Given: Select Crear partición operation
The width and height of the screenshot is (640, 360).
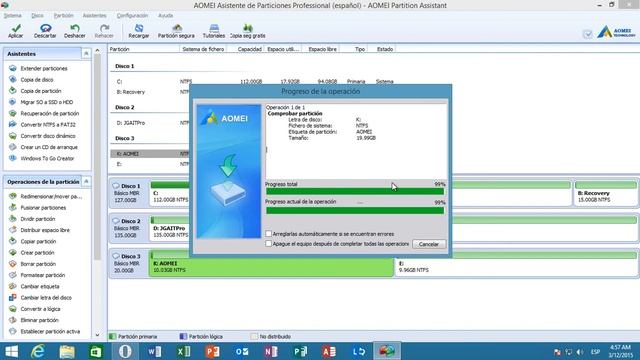Looking at the screenshot, I should [37, 253].
